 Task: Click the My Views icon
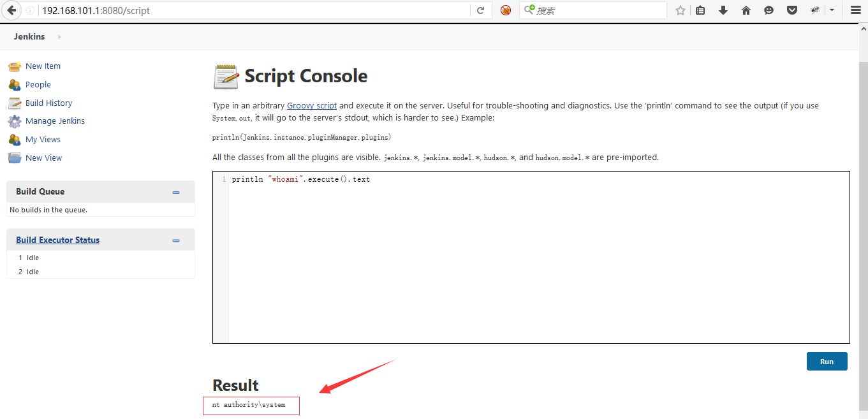click(14, 140)
